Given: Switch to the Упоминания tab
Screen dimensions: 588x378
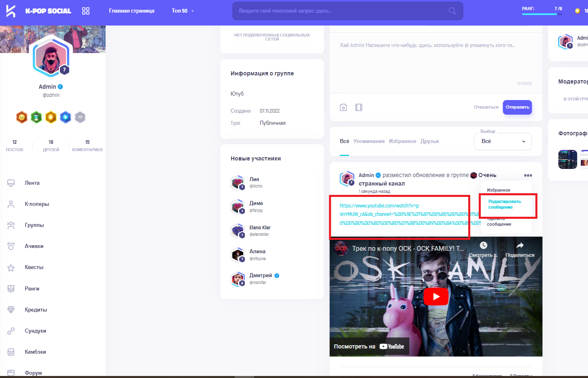Looking at the screenshot, I should click(369, 141).
